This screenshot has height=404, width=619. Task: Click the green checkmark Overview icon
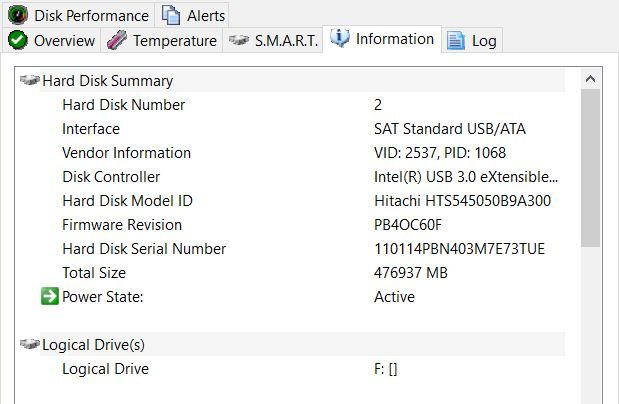[18, 40]
